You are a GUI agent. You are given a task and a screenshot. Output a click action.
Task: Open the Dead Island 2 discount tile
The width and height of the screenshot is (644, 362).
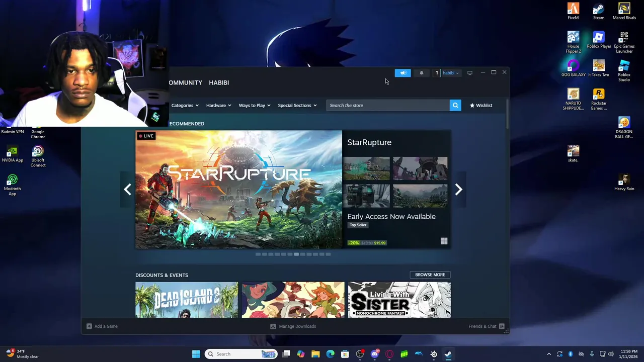point(187,300)
